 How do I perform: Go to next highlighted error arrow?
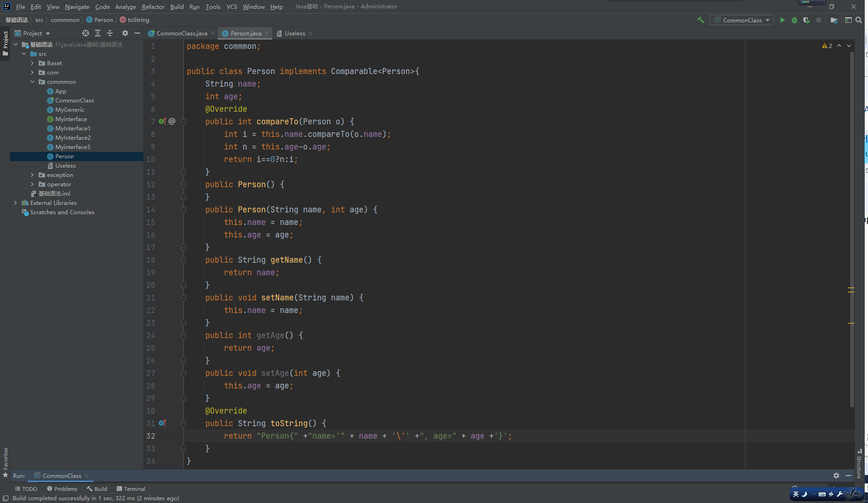coord(849,46)
